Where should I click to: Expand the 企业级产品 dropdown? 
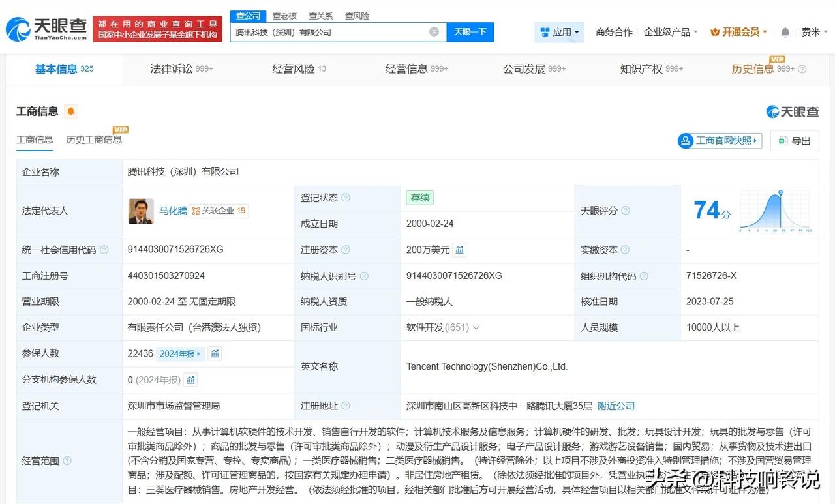point(671,32)
